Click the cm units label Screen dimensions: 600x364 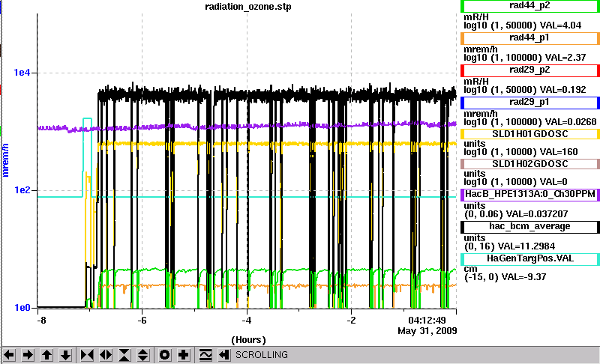[x=470, y=269]
